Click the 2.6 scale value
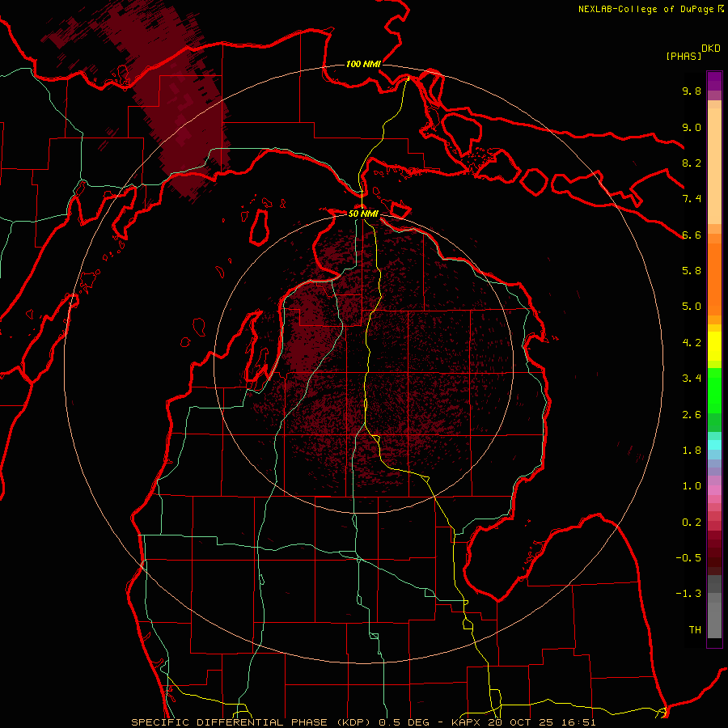The image size is (728, 728). pyautogui.click(x=692, y=415)
